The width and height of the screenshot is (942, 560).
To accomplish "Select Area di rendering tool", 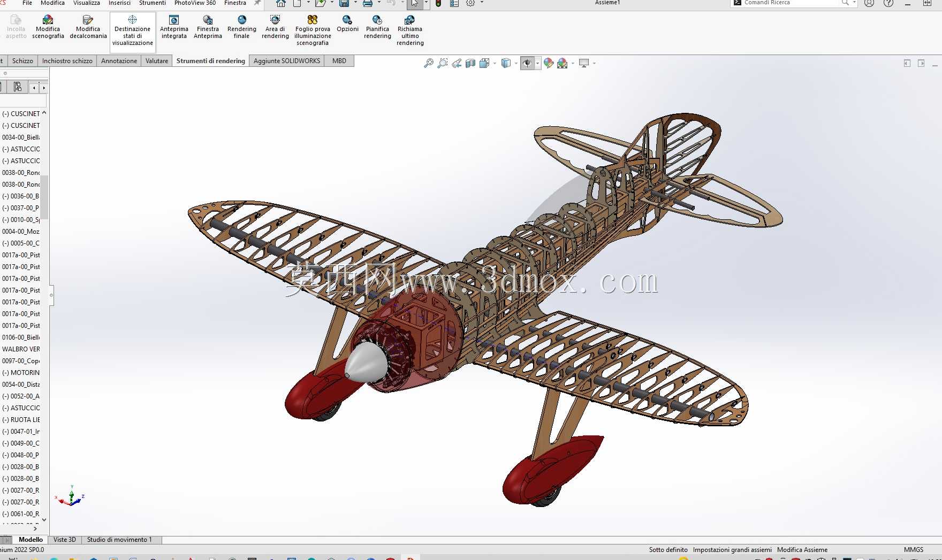I will 275,27.
